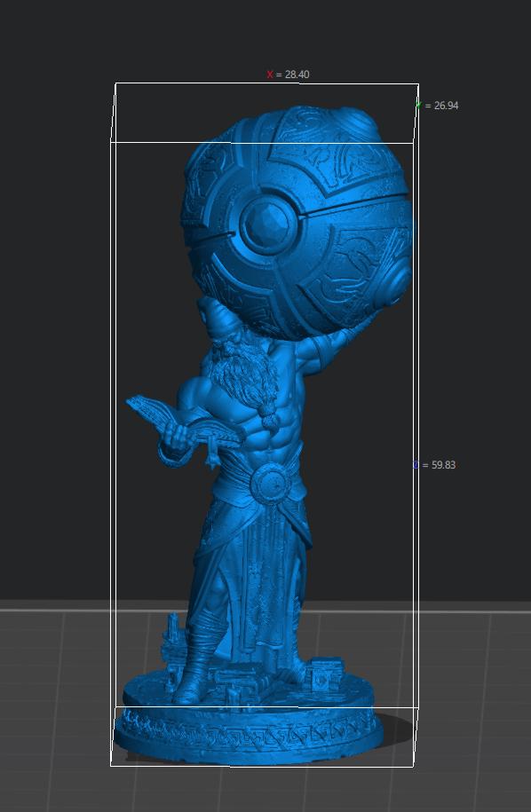Select the green Y axis marker

pos(418,106)
